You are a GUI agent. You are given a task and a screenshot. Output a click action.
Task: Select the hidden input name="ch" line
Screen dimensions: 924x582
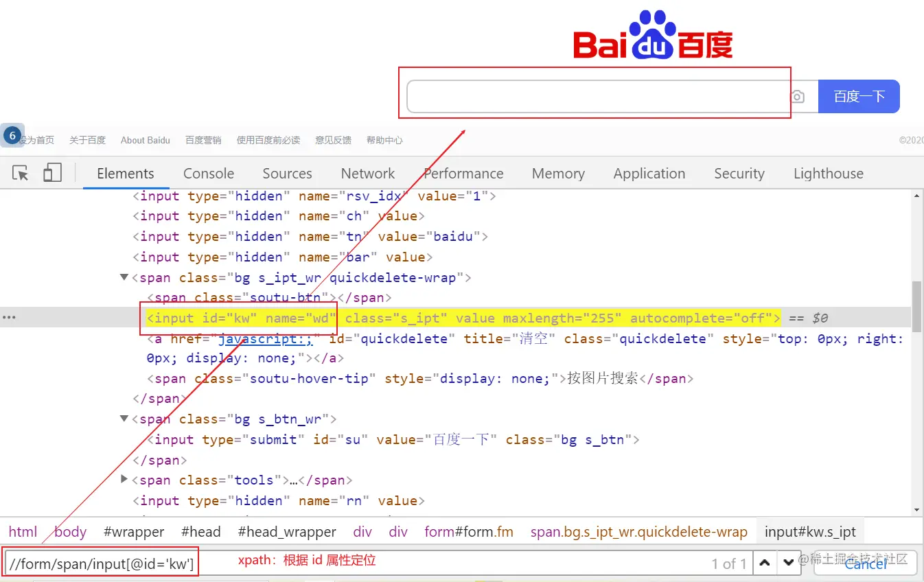tap(279, 216)
